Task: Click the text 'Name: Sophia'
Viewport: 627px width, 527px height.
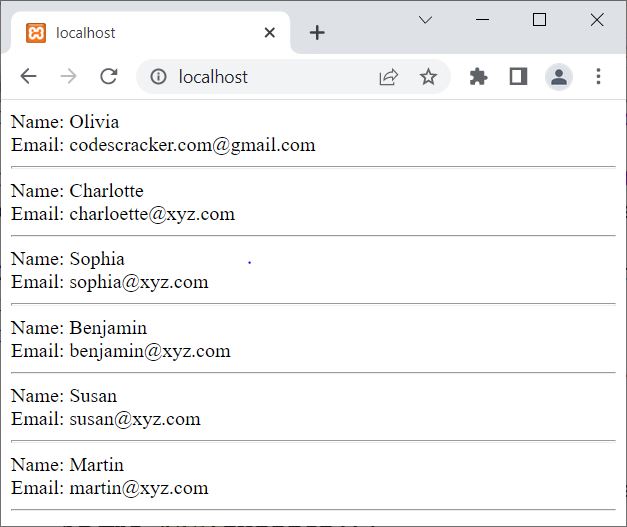Action: 68,259
